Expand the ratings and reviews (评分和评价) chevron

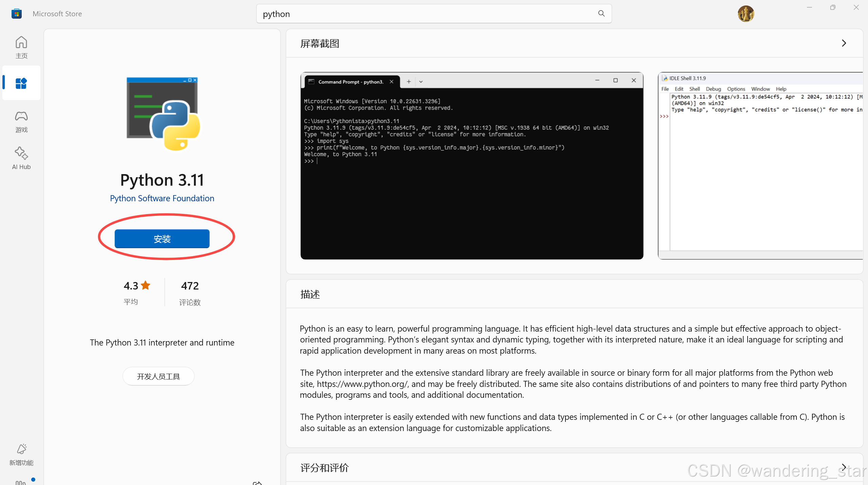pos(844,467)
